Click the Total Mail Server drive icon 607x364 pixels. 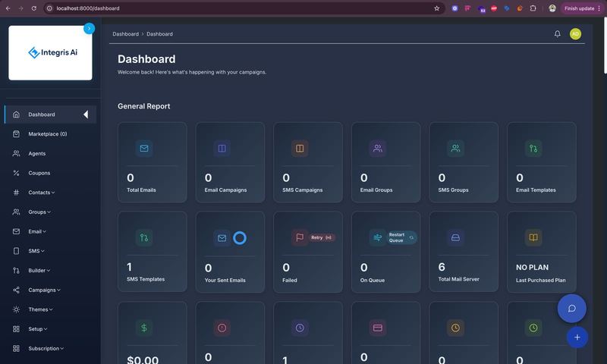455,237
